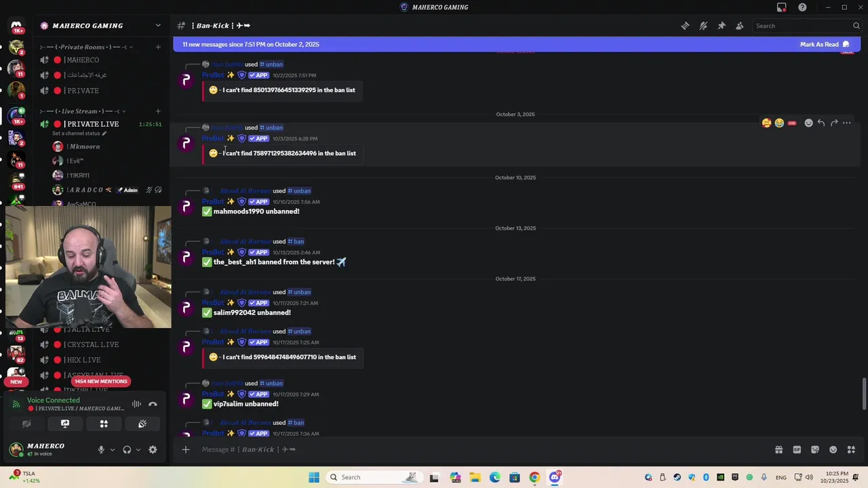Open the inbox icon in title bar
Viewport: 868px width, 488px height.
(x=782, y=7)
